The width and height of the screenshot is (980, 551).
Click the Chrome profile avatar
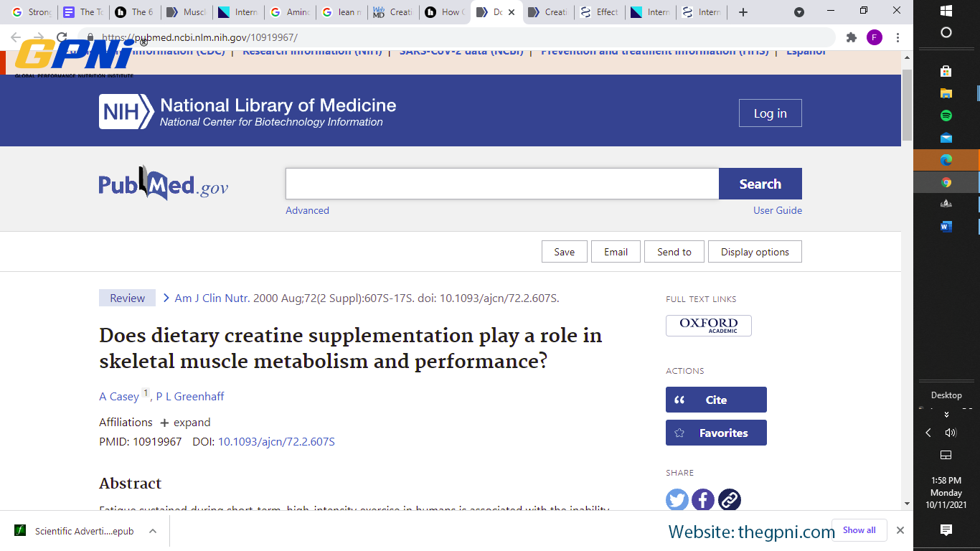874,37
